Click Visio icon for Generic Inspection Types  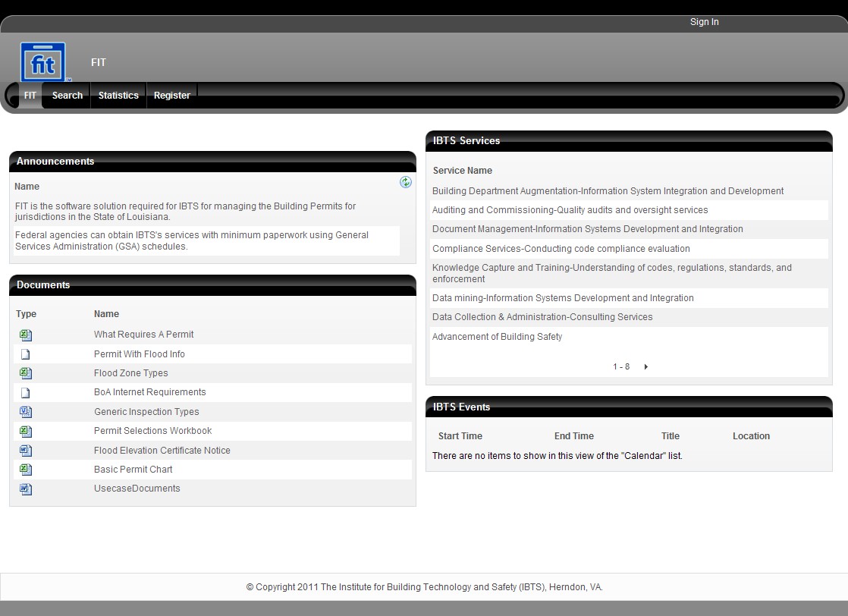pyautogui.click(x=26, y=412)
